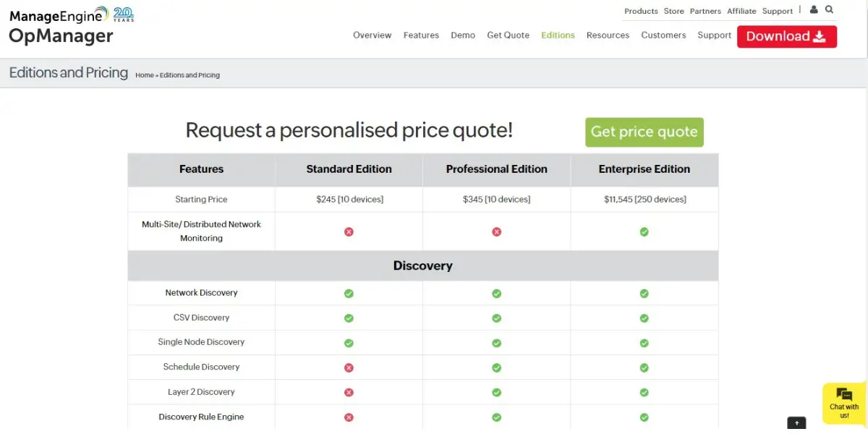Open the Store link in top bar

click(673, 12)
